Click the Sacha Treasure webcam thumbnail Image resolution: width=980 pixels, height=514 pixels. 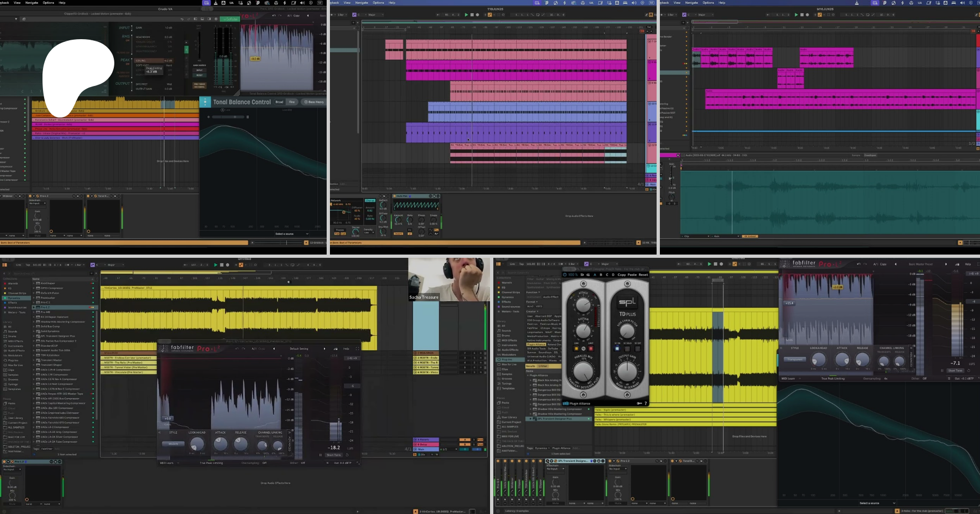(x=446, y=278)
